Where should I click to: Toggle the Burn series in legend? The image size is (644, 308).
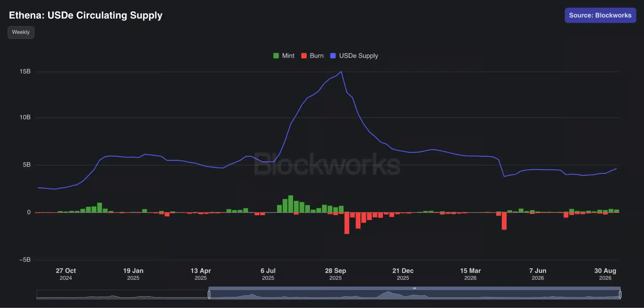click(x=312, y=56)
